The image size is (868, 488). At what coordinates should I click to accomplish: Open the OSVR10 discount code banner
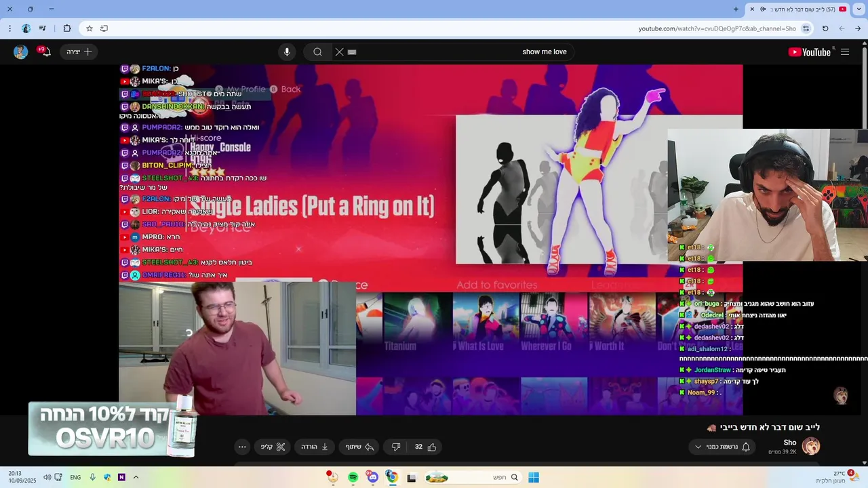tap(113, 427)
